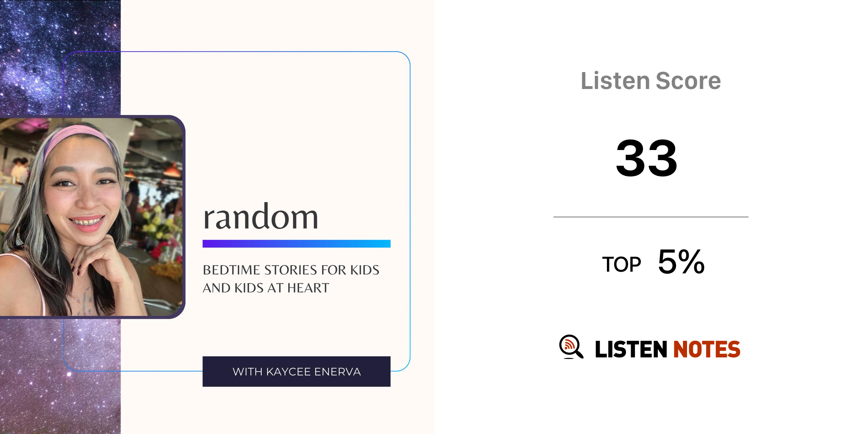Click 'Bedtime stories for kids' subtitle line
This screenshot has width=868, height=434.
click(291, 270)
